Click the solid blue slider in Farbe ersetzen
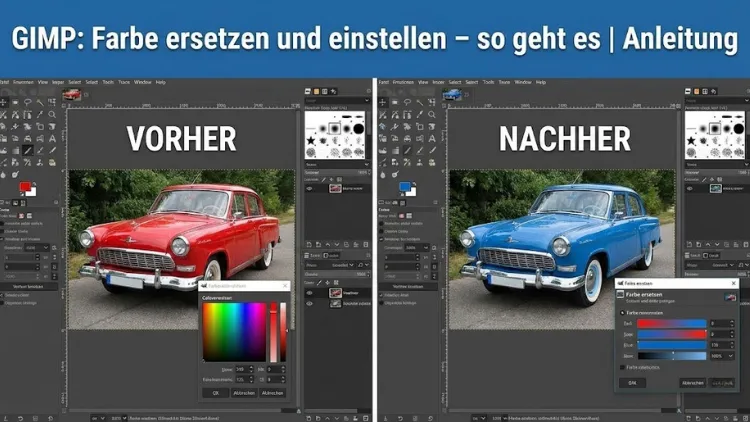 tap(672, 345)
